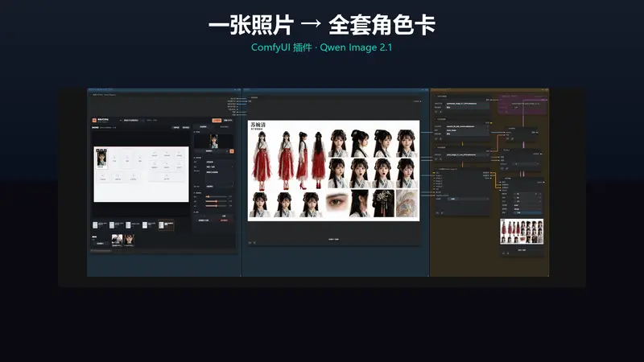Select the first tab of the settings side panel
This screenshot has width=644, height=362.
tap(204, 127)
